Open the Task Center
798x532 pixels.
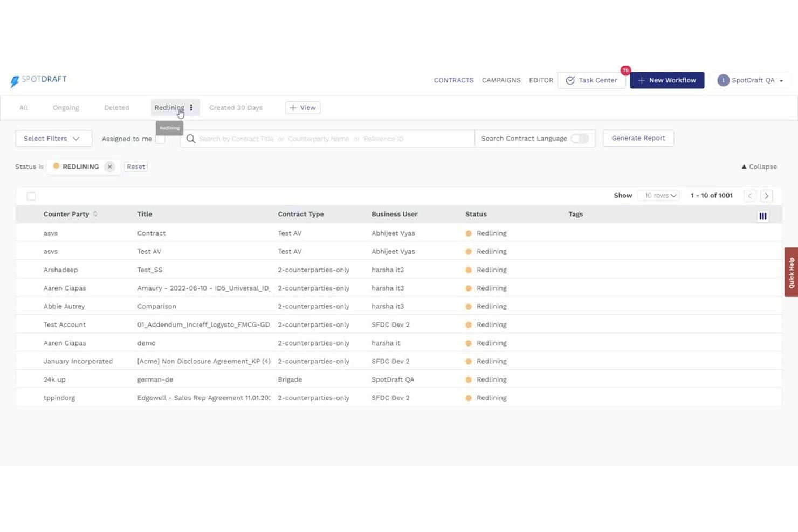(591, 80)
